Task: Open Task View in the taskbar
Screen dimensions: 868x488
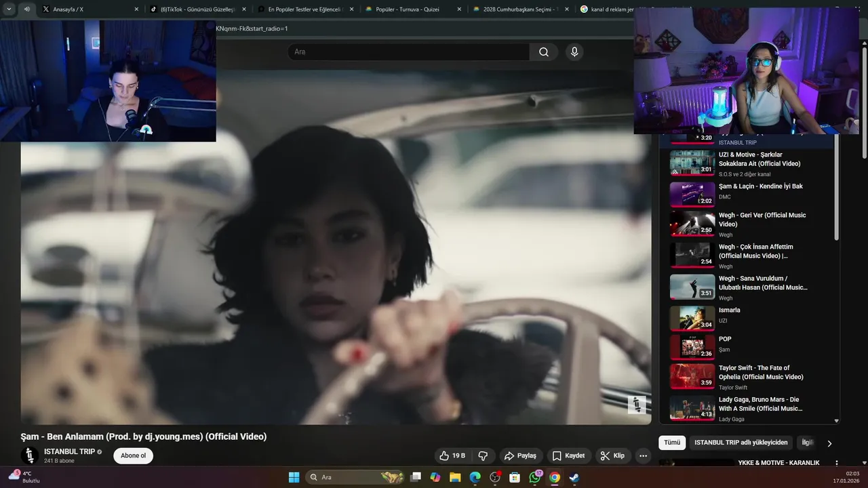Action: tap(416, 477)
